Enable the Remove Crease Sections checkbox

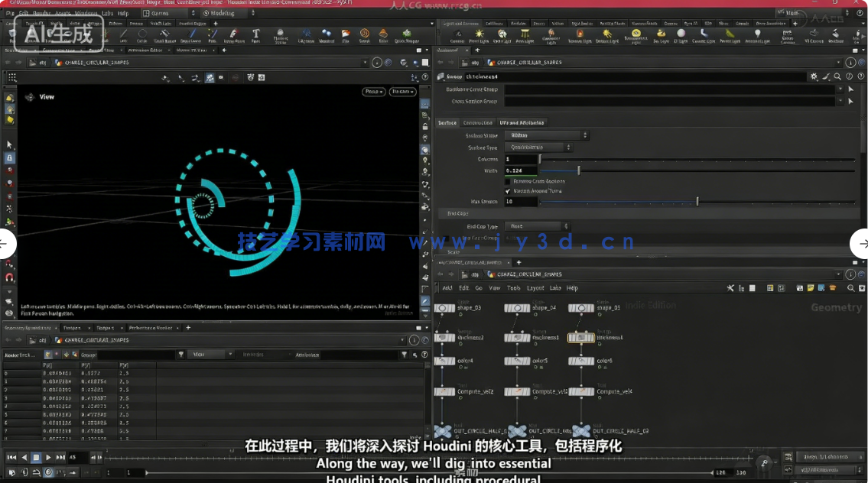tap(506, 182)
